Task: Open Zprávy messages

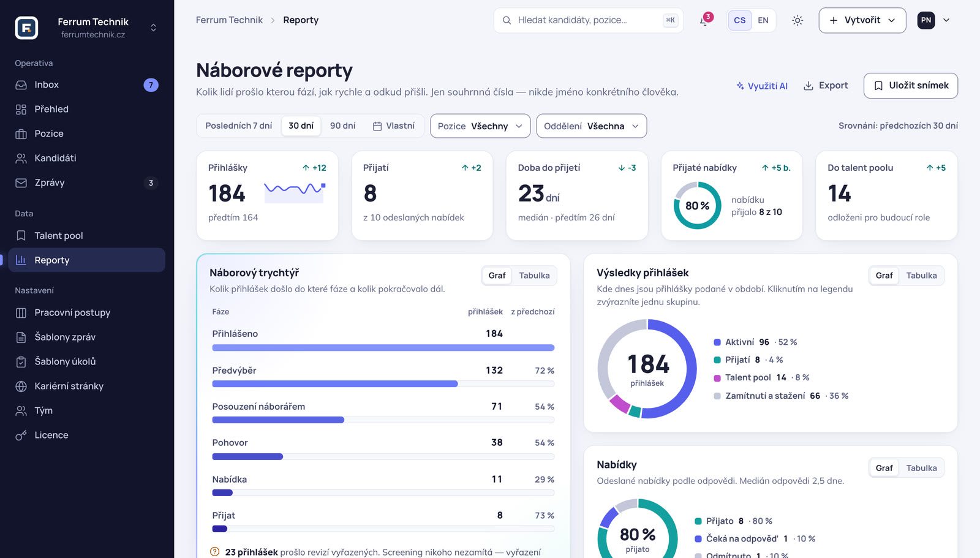Action: click(87, 183)
